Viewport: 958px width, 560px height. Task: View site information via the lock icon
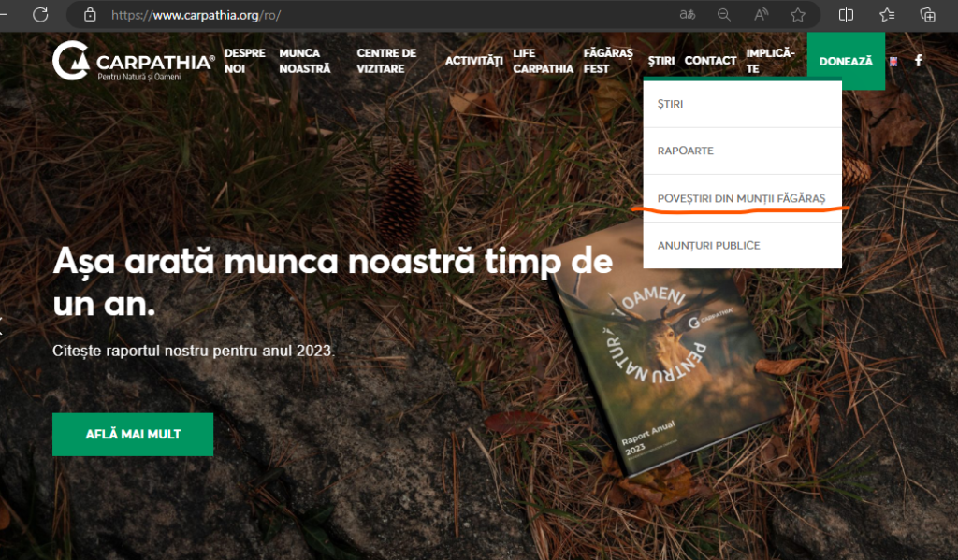pos(90,15)
